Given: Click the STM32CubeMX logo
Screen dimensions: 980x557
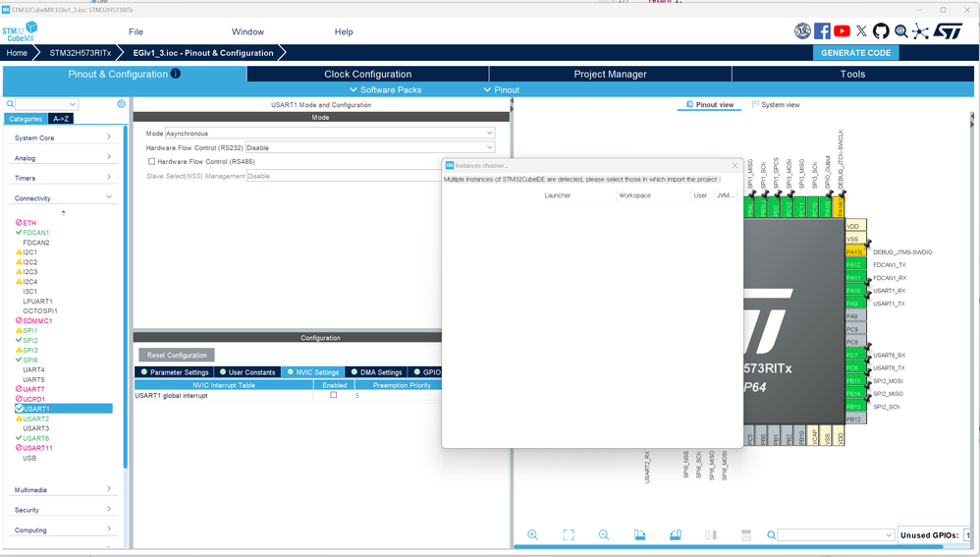Looking at the screenshot, I should coord(20,31).
